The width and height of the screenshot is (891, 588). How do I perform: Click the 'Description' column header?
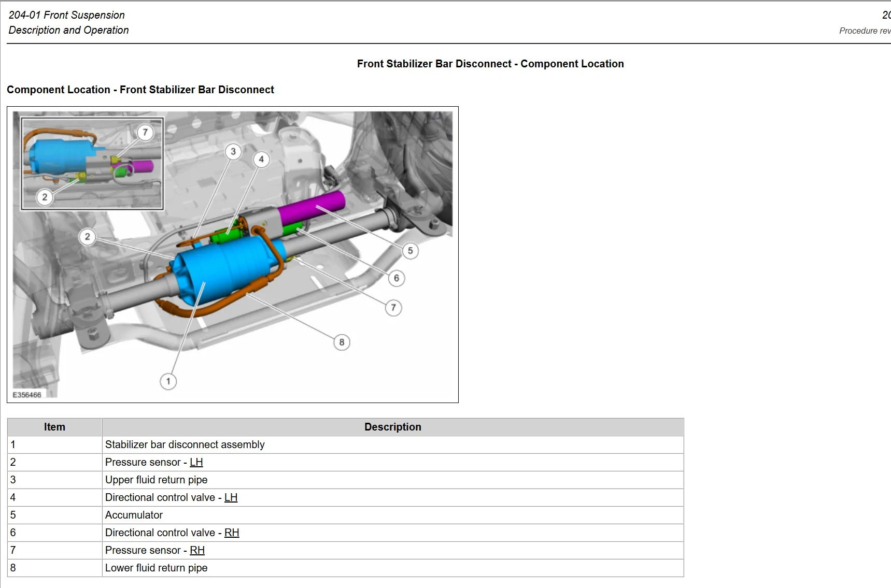[393, 427]
